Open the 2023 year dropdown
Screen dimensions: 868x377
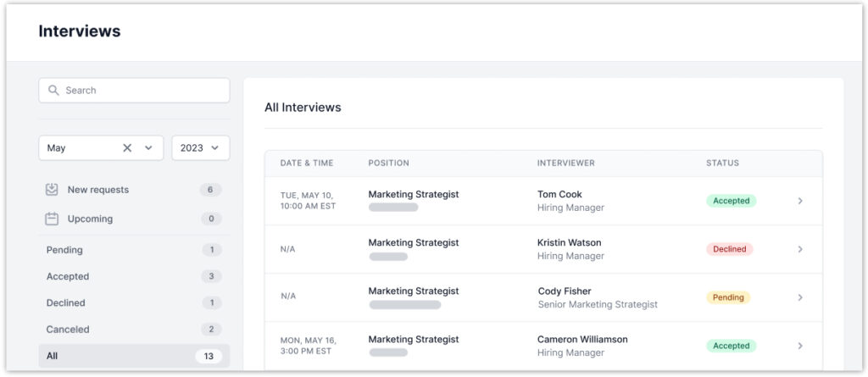click(x=200, y=148)
